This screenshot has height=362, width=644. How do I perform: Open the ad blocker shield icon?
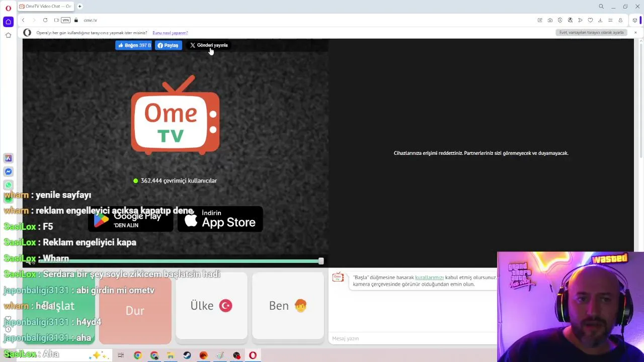(x=560, y=20)
